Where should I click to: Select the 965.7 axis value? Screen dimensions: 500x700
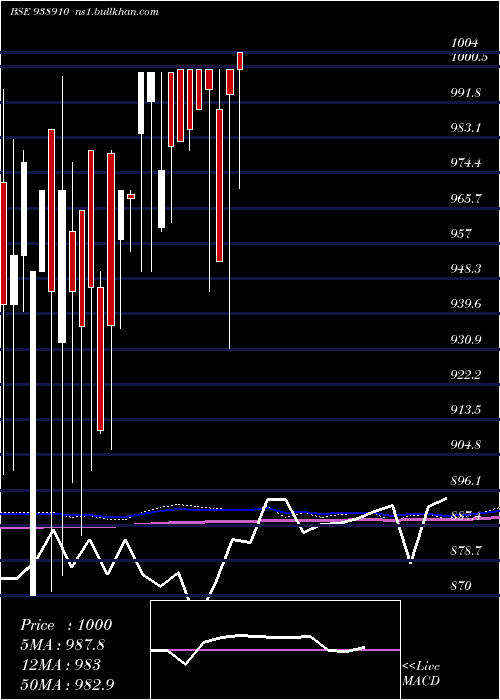coord(466,199)
